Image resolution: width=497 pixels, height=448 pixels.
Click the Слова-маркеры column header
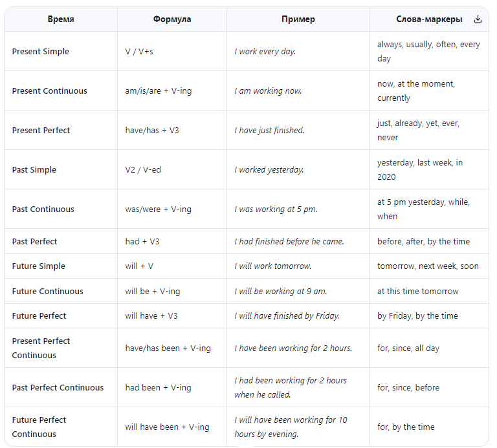pyautogui.click(x=429, y=19)
